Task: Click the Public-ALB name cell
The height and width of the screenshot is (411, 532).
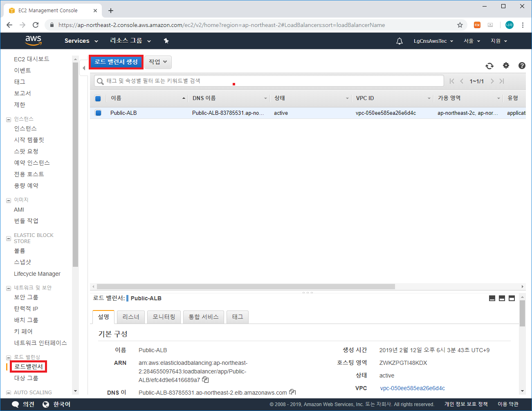Action: click(123, 113)
